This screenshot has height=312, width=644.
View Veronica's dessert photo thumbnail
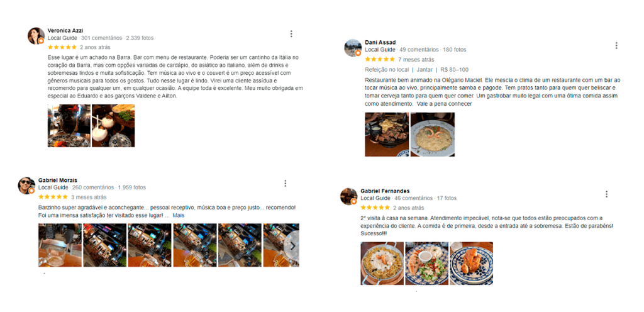coord(113,126)
